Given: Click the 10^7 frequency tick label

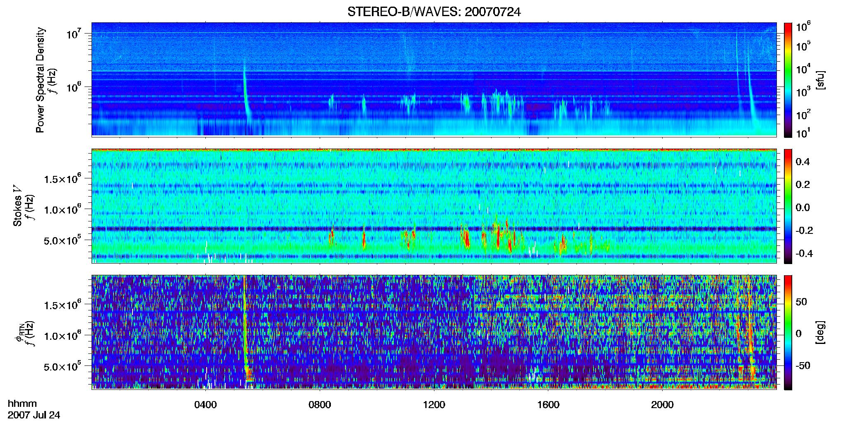Looking at the screenshot, I should click(x=74, y=33).
